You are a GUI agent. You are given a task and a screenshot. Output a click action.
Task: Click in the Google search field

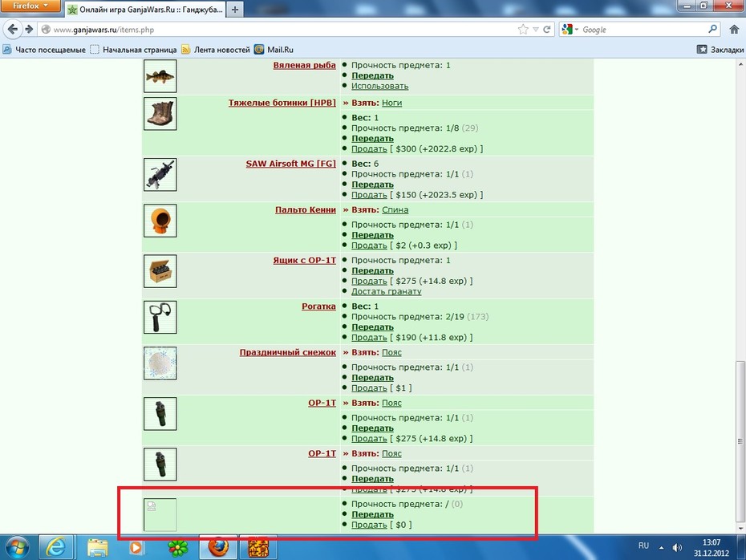point(643,30)
